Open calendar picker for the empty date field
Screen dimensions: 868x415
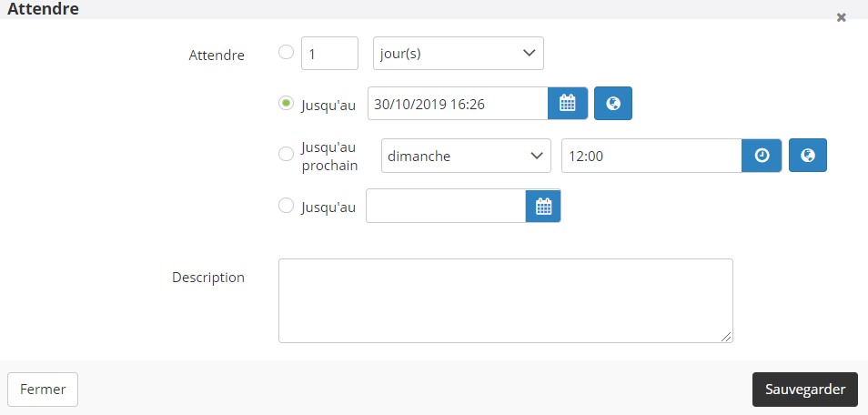coord(543,207)
